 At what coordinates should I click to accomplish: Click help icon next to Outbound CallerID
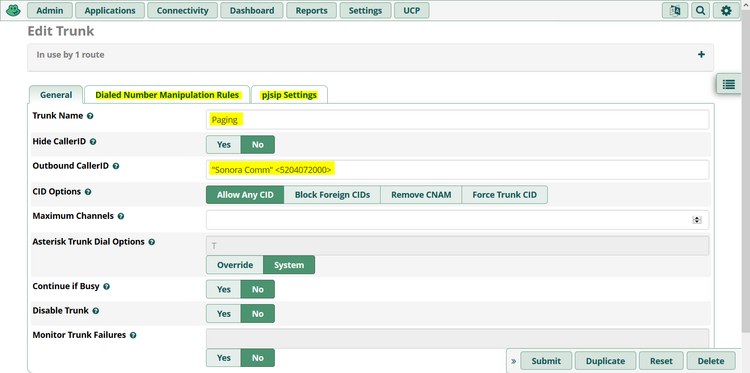(x=116, y=166)
